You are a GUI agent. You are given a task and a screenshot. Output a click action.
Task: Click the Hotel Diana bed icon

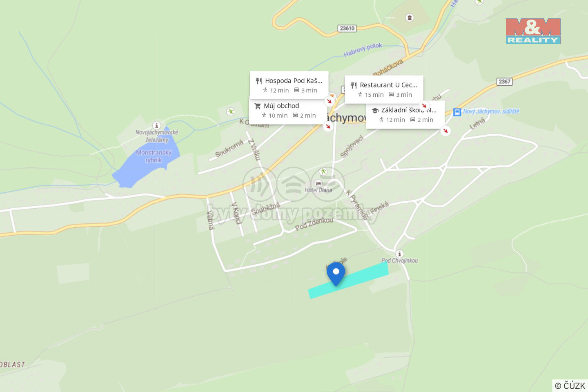pyautogui.click(x=318, y=183)
